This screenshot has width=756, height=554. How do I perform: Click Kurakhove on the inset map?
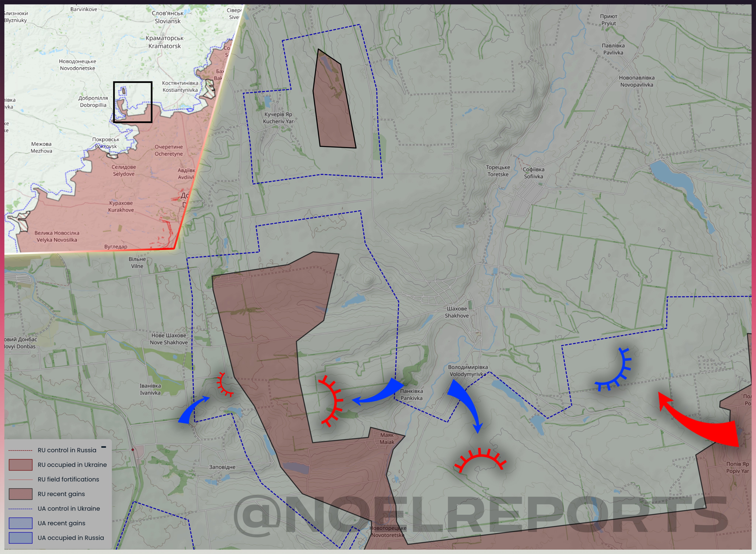pyautogui.click(x=121, y=207)
